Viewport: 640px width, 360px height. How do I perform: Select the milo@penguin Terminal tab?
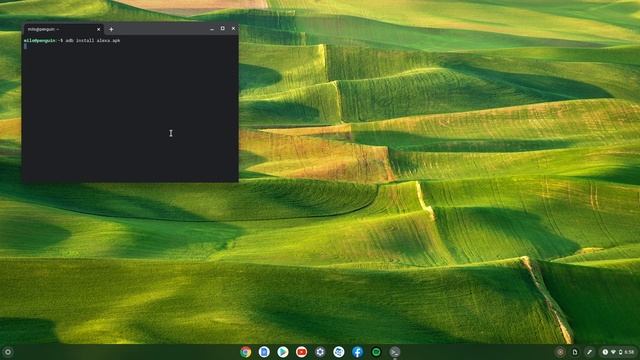[x=63, y=29]
